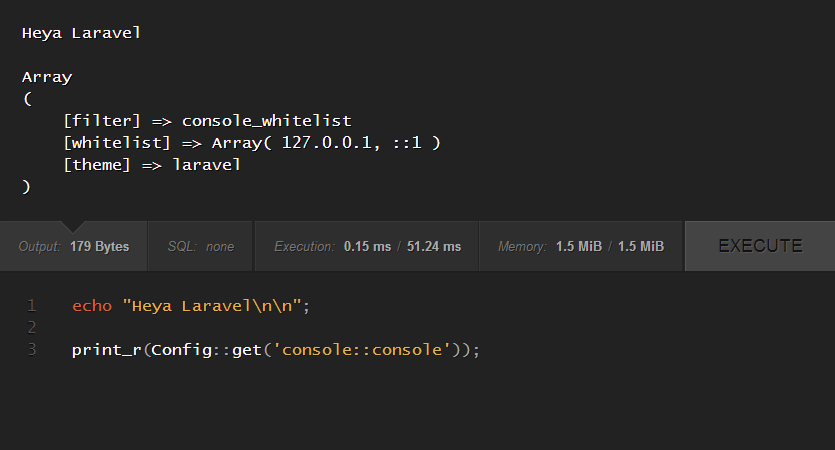Select line number 3 in the editor gutter
The image size is (835, 450).
[x=32, y=350]
